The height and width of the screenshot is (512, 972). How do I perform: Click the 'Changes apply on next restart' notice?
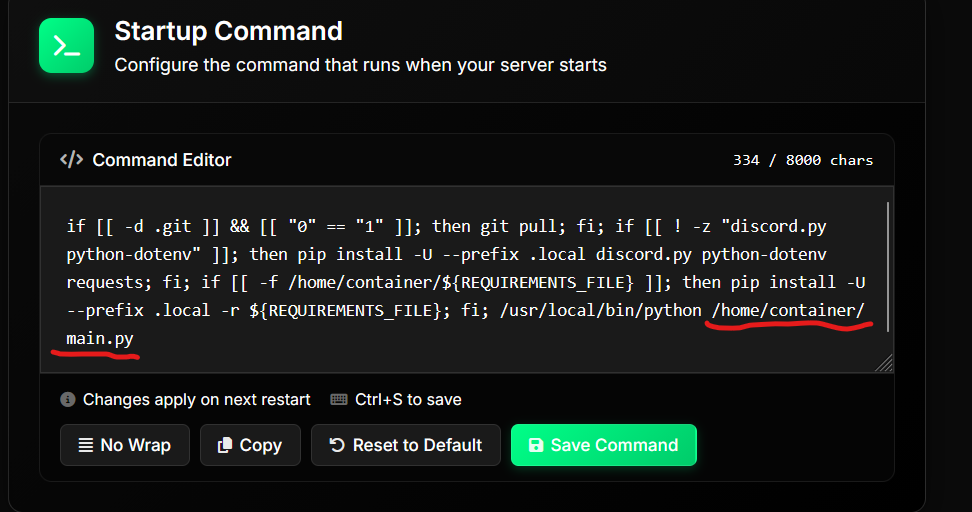click(x=196, y=399)
